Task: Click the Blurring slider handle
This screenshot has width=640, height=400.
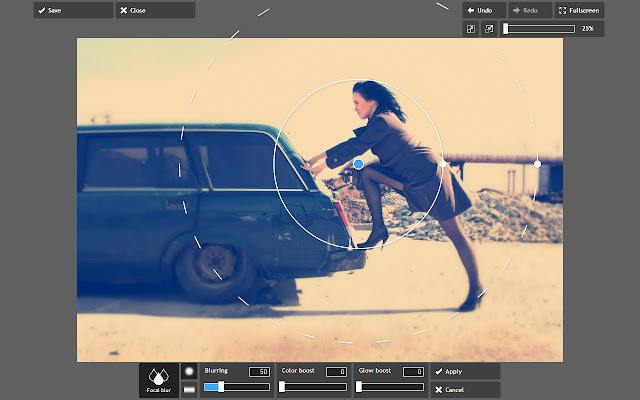Action: (221, 387)
